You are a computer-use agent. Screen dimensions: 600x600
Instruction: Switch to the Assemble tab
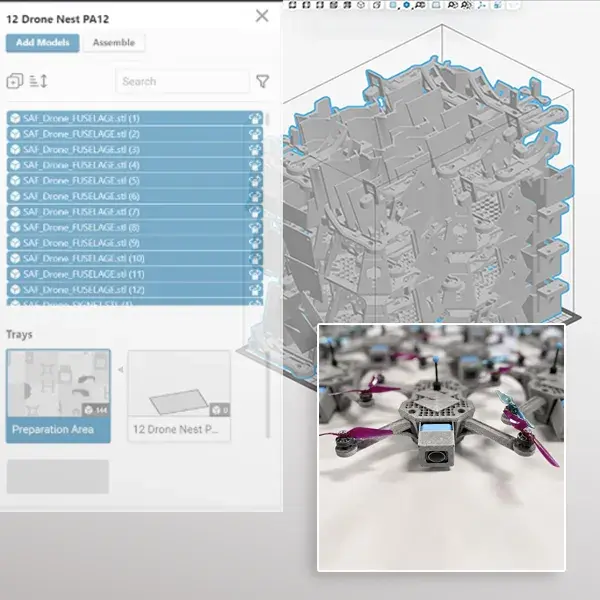click(114, 42)
